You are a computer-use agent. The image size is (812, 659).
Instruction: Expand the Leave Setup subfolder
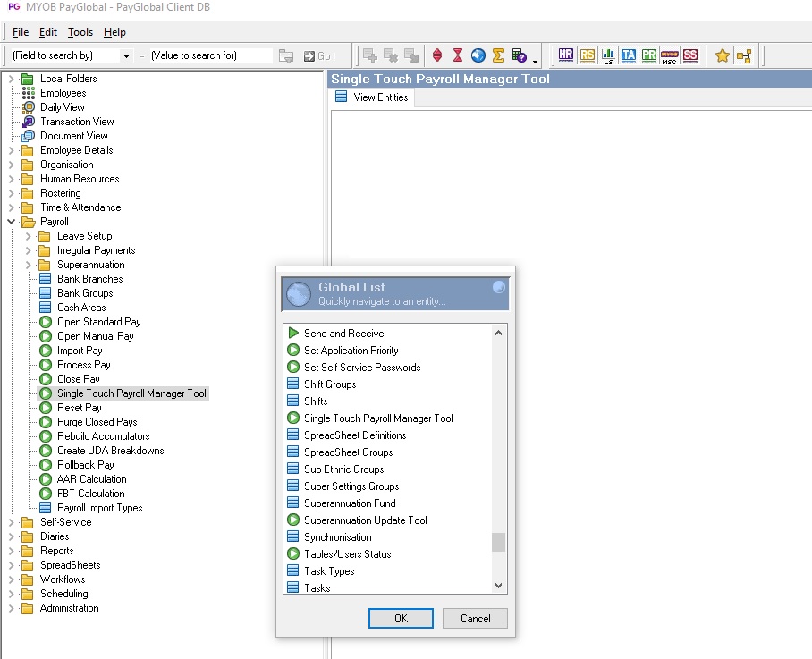pyautogui.click(x=29, y=236)
